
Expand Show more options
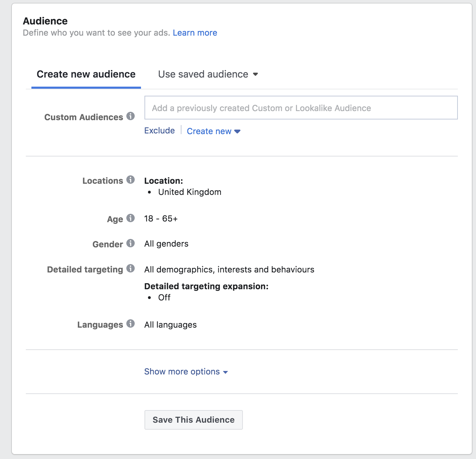click(x=186, y=372)
